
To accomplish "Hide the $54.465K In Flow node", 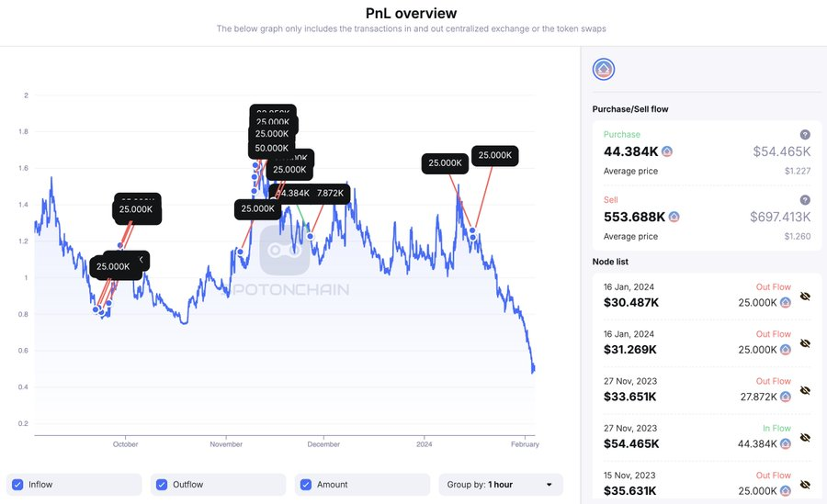I will coord(805,438).
